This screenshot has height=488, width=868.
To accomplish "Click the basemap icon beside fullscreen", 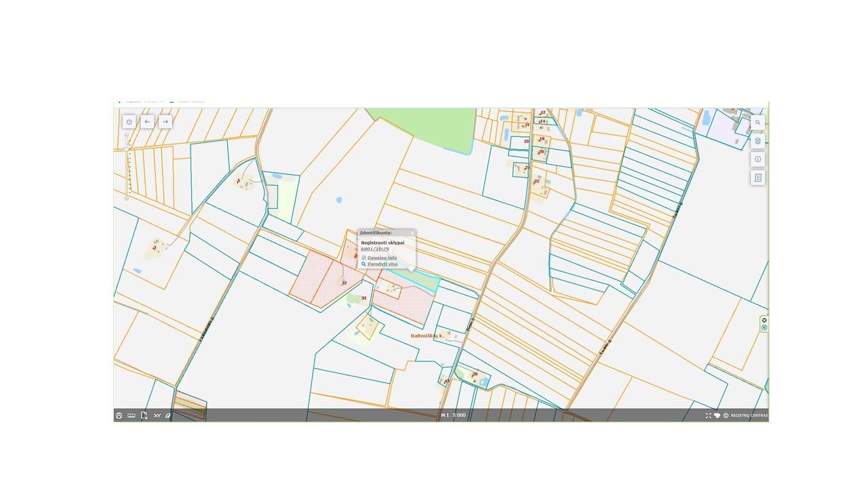I will point(717,415).
